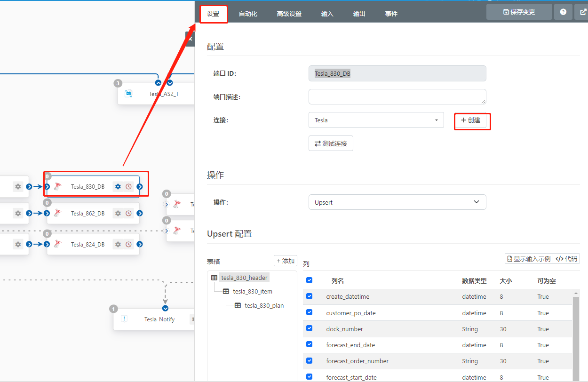Switch to the 自动化 tab
Screen dimensions: 588x382
248,14
